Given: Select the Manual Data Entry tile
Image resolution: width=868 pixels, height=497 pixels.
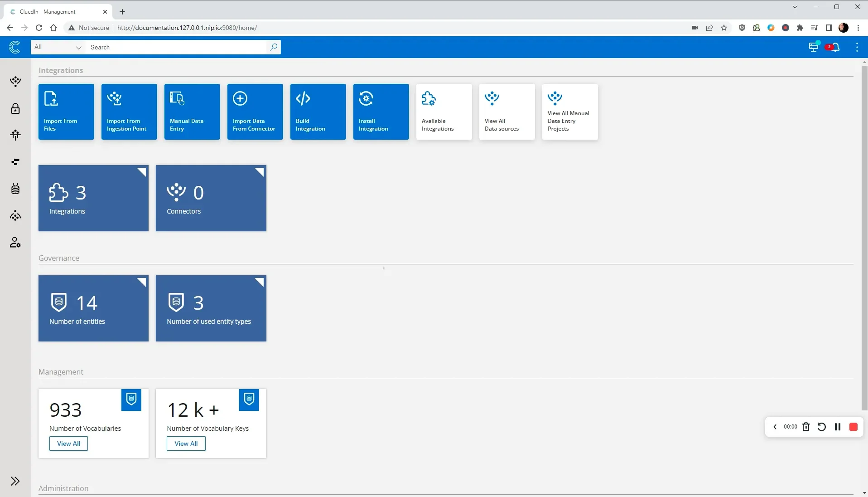Looking at the screenshot, I should point(191,112).
